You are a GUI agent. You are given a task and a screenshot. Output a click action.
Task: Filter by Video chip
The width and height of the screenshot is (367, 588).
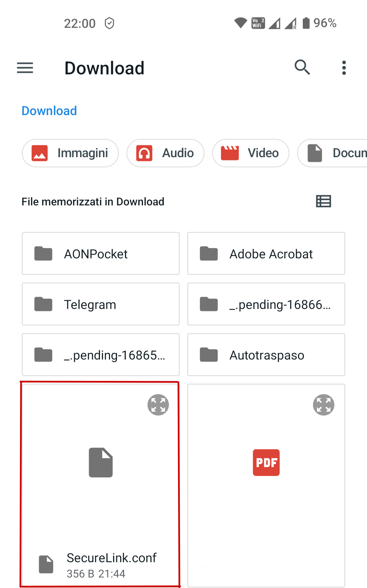pos(251,153)
